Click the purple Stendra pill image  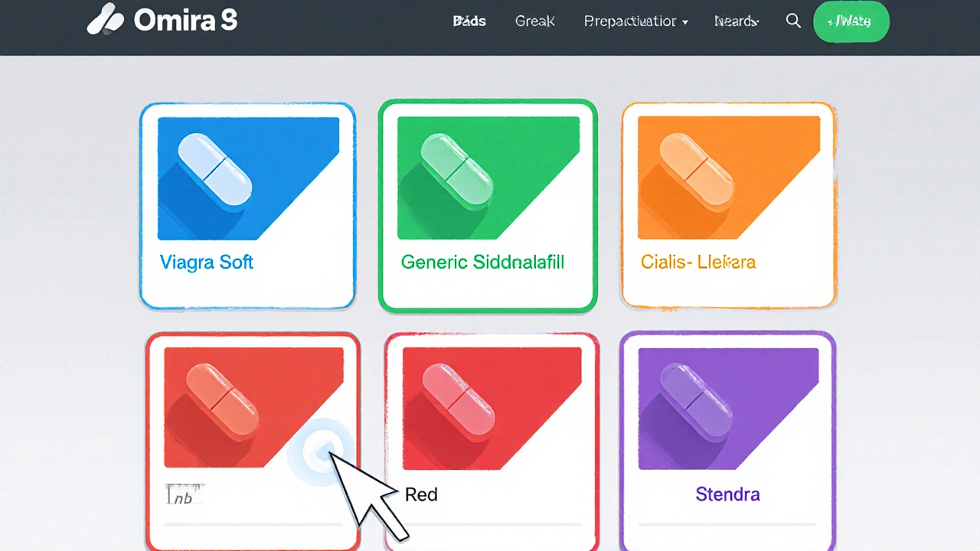pyautogui.click(x=728, y=408)
